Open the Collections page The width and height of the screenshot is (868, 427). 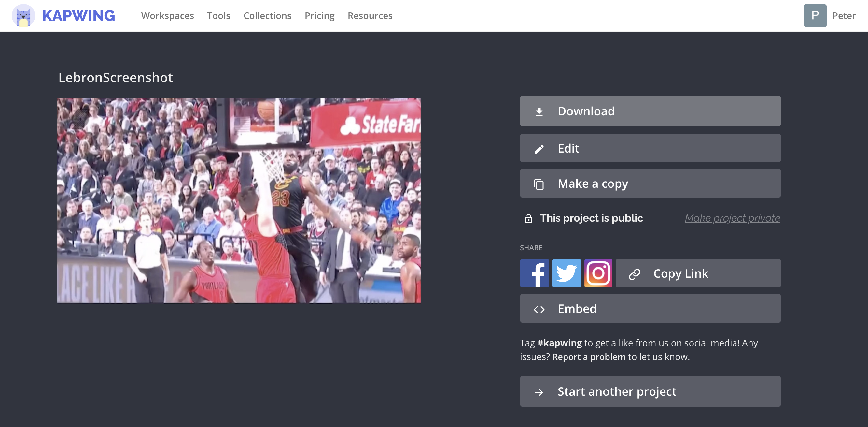coord(268,16)
